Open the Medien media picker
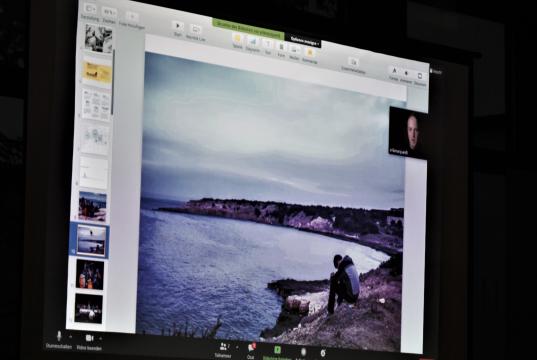Image resolution: width=537 pixels, height=360 pixels. (294, 52)
